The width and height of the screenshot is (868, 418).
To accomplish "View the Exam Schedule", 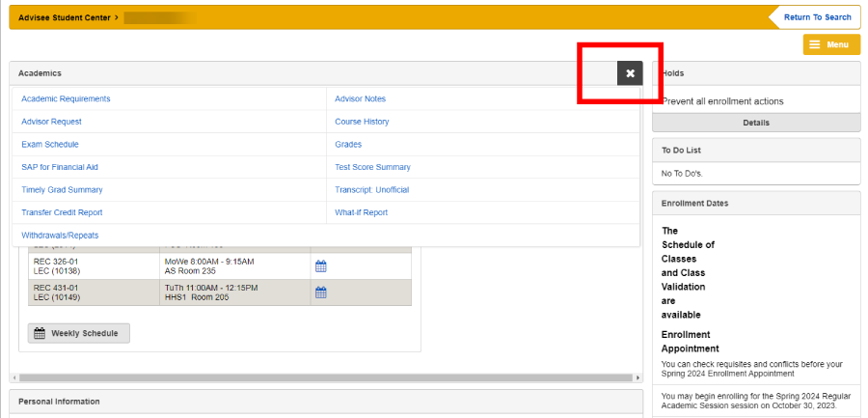I will click(x=50, y=144).
